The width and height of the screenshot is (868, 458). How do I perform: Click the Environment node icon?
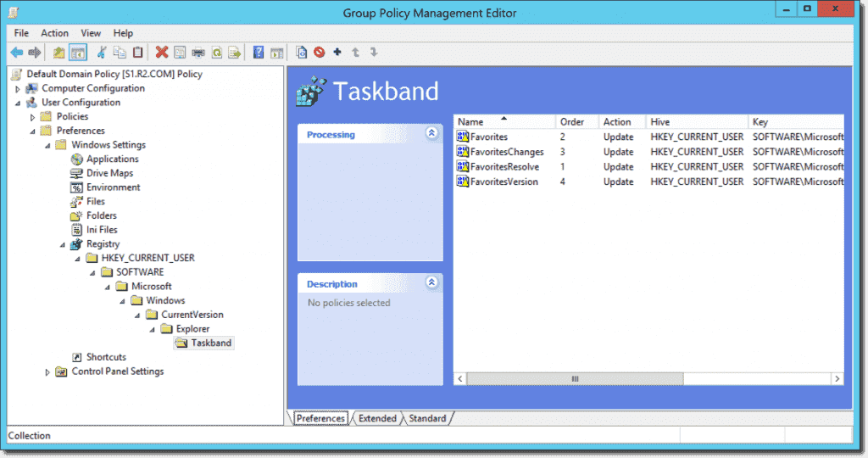[76, 187]
